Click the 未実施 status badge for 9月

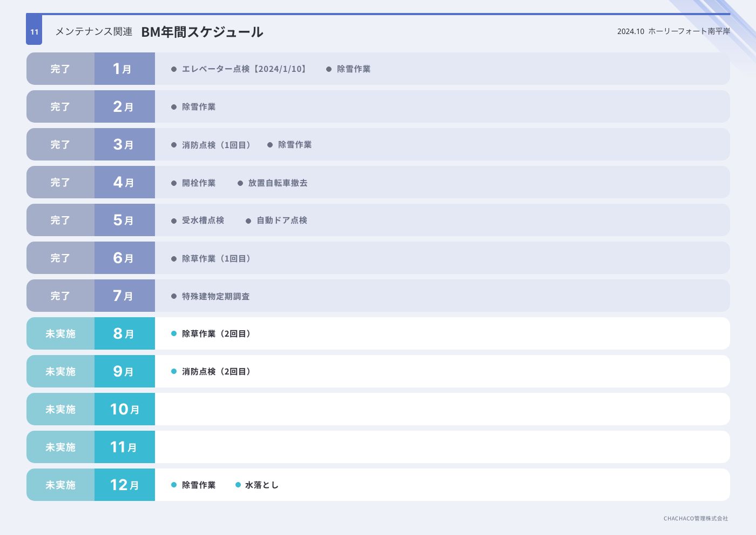click(x=60, y=371)
